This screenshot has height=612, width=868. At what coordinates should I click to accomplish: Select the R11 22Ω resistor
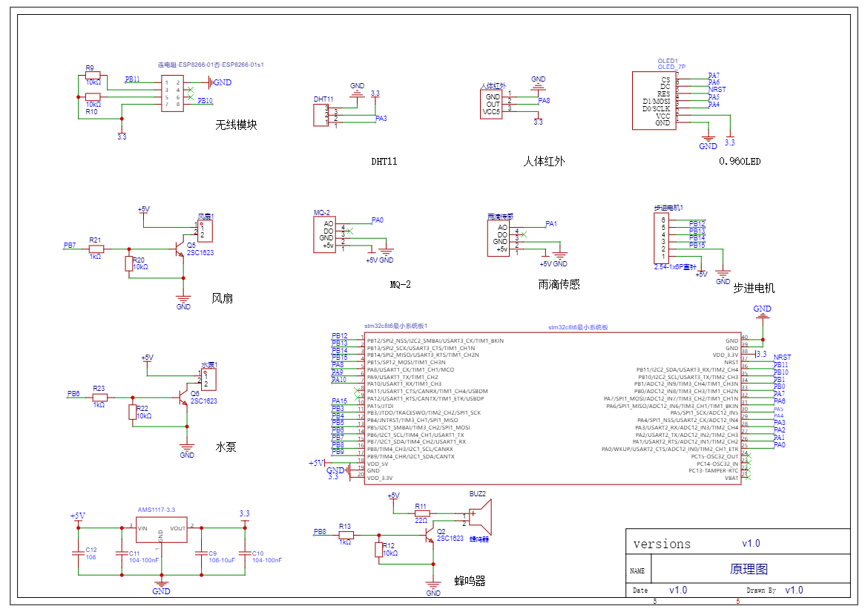click(x=422, y=513)
